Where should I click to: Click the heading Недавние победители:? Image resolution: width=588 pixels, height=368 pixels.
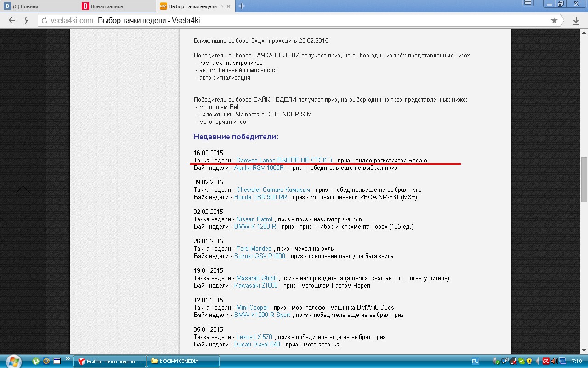pyautogui.click(x=236, y=137)
